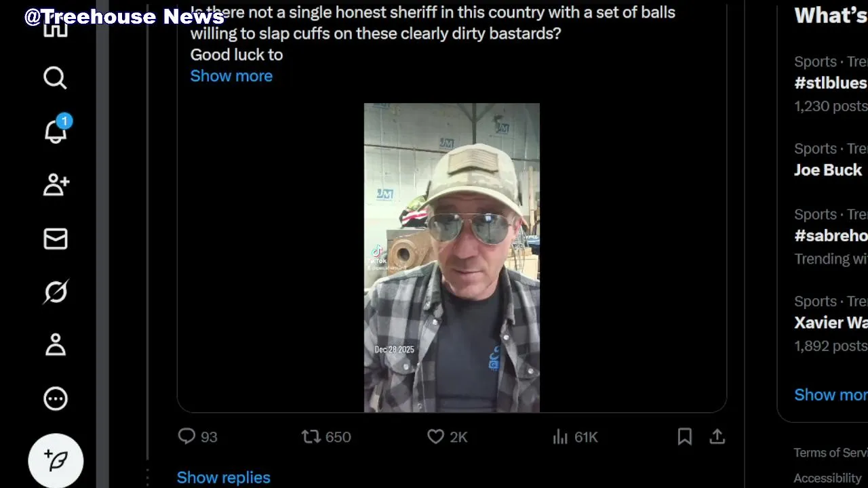Open the #stlblues trending topic
Screen dimensions: 868x488
coord(830,83)
